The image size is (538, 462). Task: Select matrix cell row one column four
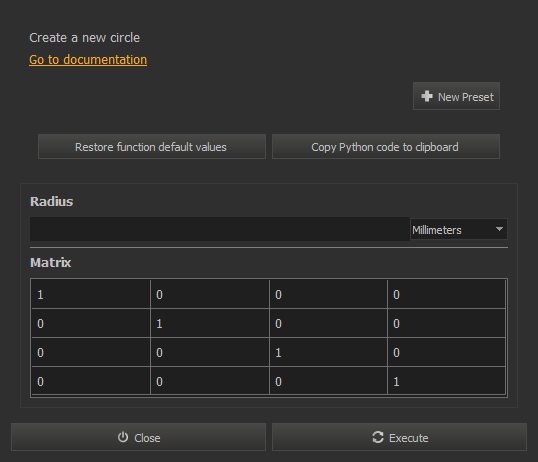point(446,294)
